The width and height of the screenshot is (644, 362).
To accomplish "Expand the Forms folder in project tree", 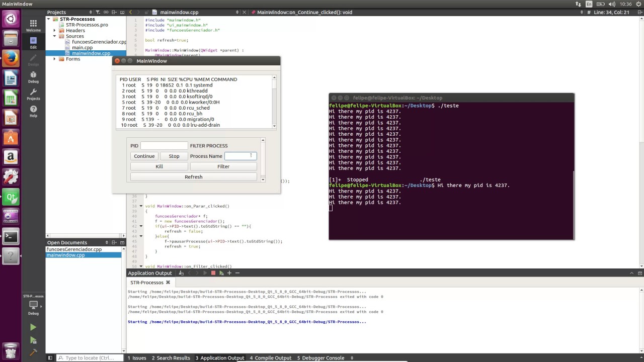I will (54, 59).
